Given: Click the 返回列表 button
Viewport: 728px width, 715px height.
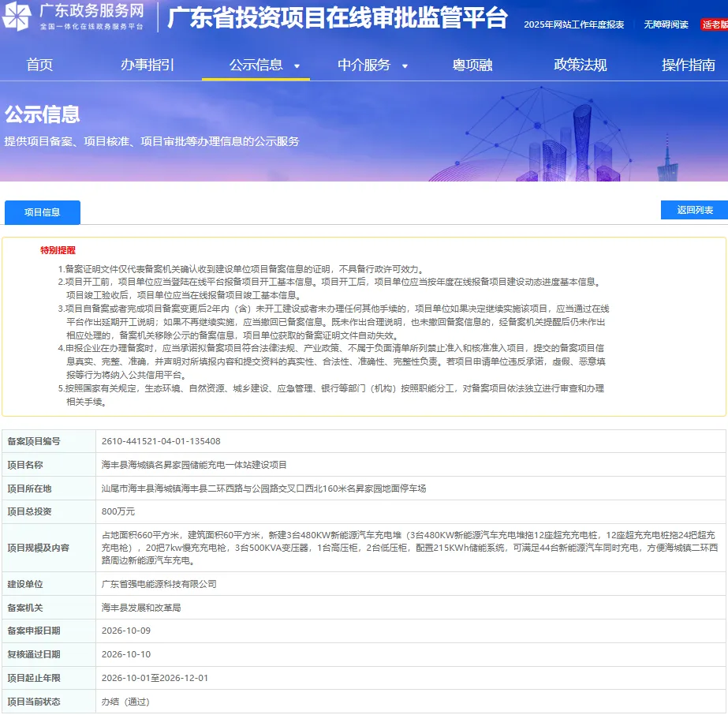Looking at the screenshot, I should coord(695,210).
